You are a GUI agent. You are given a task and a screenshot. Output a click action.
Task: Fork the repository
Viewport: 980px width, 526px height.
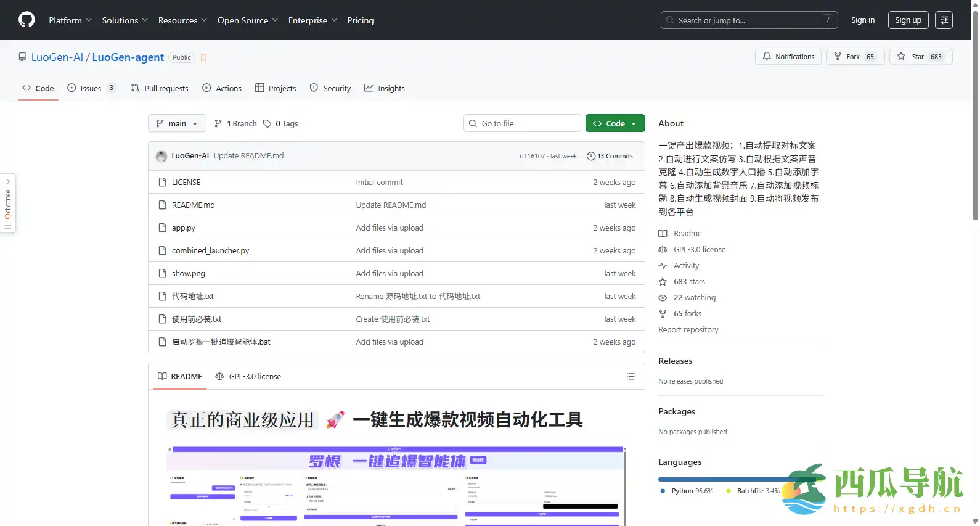point(854,57)
